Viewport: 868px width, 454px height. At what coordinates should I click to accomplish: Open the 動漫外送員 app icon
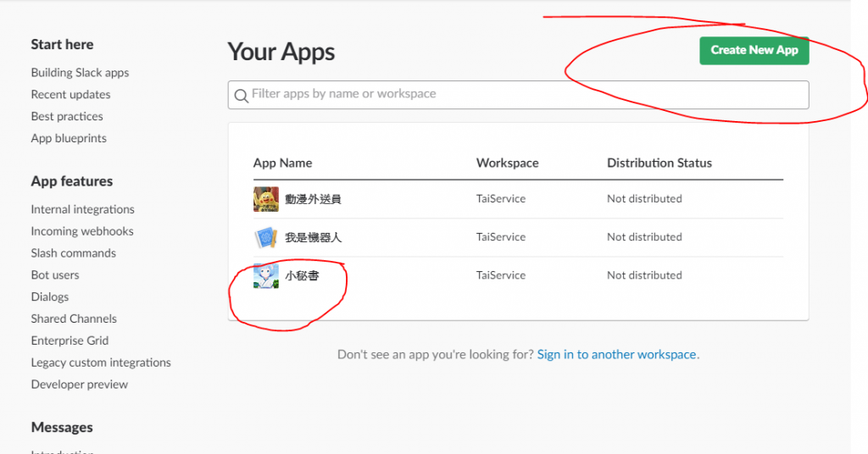(265, 199)
